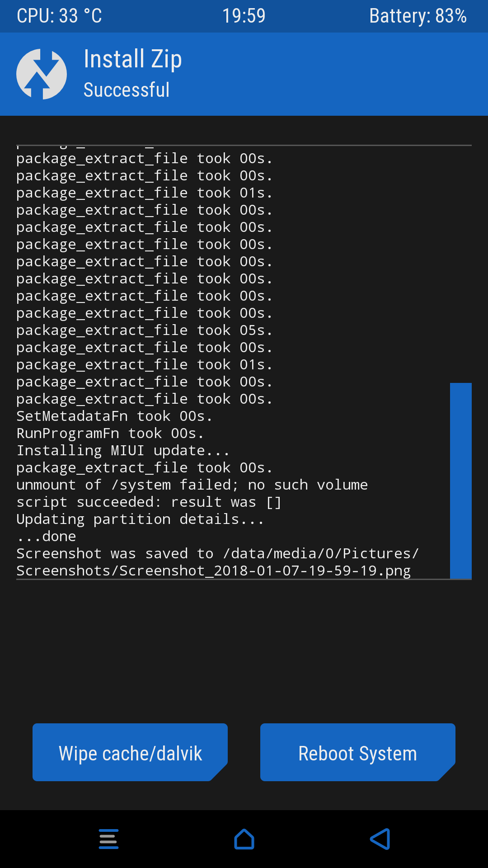Click the "RunProgramFn took 00s" line
The height and width of the screenshot is (868, 488).
pos(110,434)
